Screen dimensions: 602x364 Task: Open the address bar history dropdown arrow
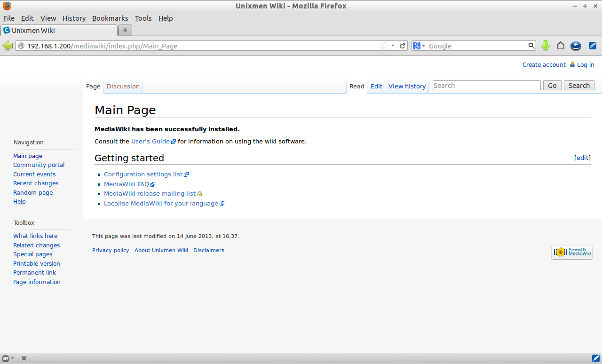[x=393, y=46]
